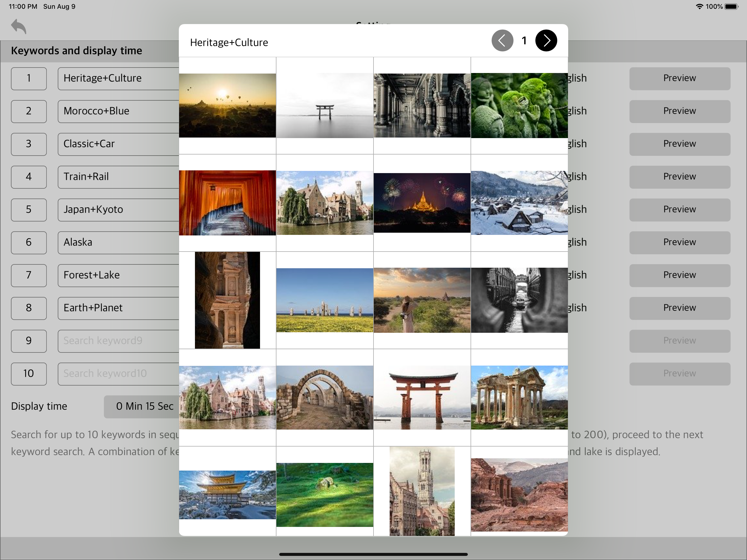Tap the empty Search keyword9 field
The width and height of the screenshot is (747, 560).
[x=118, y=341]
